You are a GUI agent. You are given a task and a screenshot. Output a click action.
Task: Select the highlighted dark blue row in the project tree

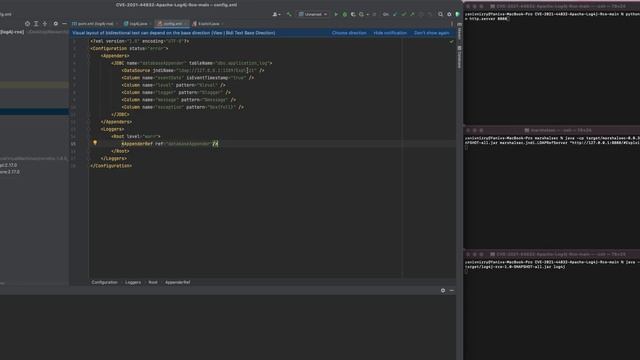[x=34, y=111]
